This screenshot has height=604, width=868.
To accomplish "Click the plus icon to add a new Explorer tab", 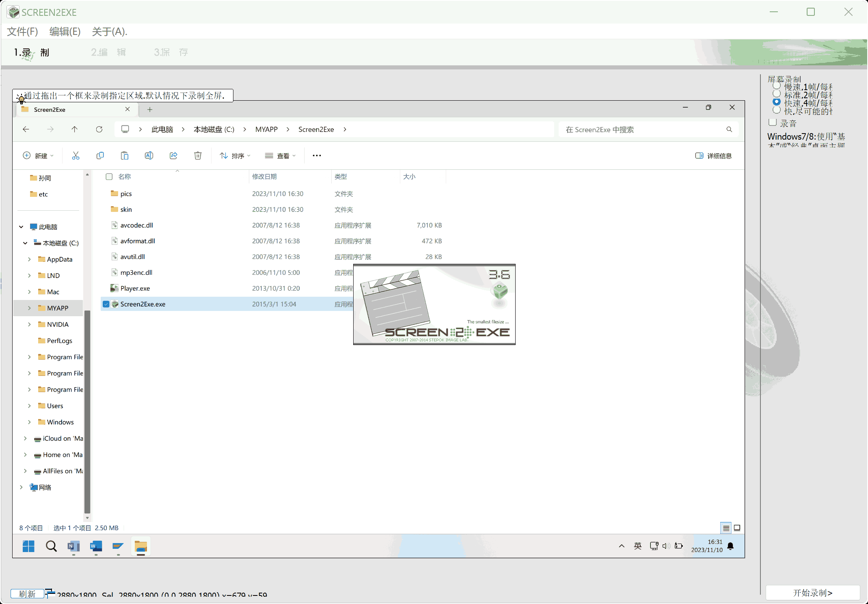I will pyautogui.click(x=150, y=110).
